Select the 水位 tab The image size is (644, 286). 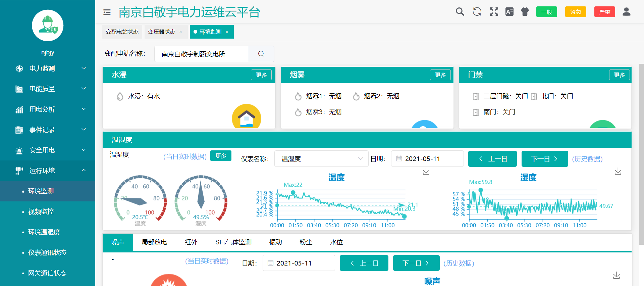(336, 242)
